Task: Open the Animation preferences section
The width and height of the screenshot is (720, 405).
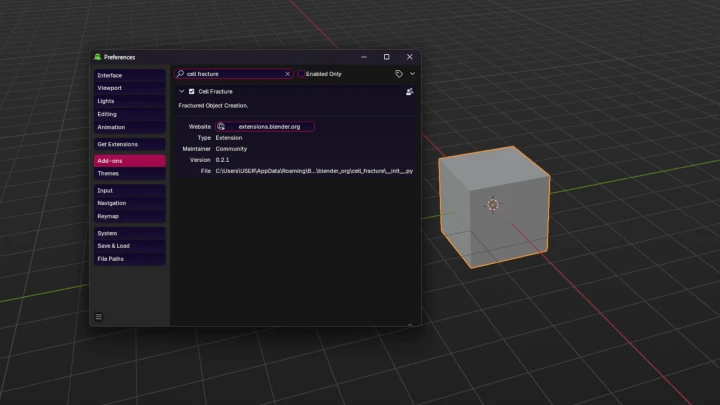Action: 129,127
